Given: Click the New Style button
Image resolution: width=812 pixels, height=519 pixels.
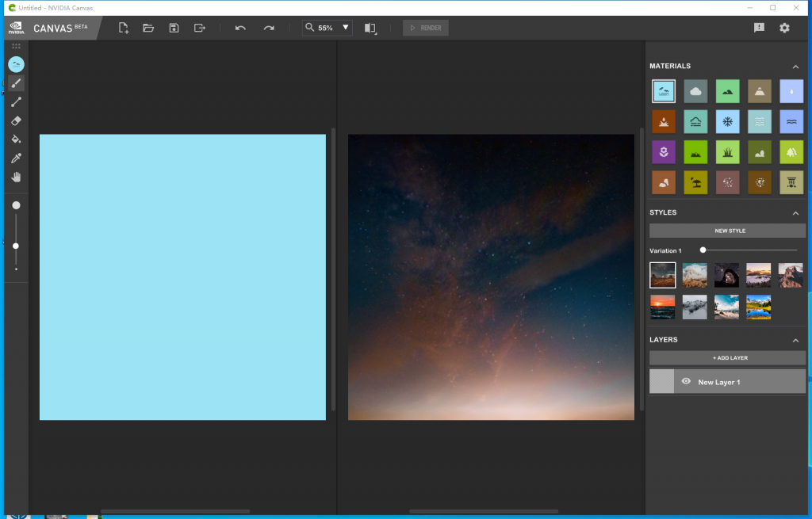Looking at the screenshot, I should pos(728,231).
